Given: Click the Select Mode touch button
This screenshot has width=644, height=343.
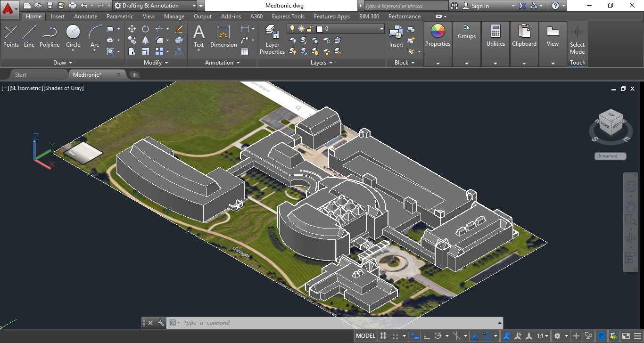Looking at the screenshot, I should pos(577,40).
